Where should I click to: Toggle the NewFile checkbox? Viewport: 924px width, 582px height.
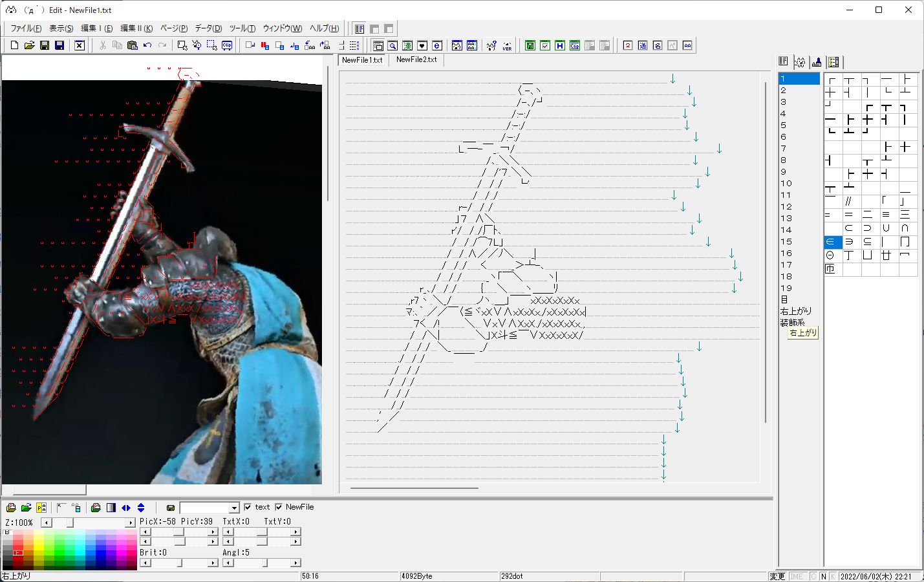click(279, 507)
